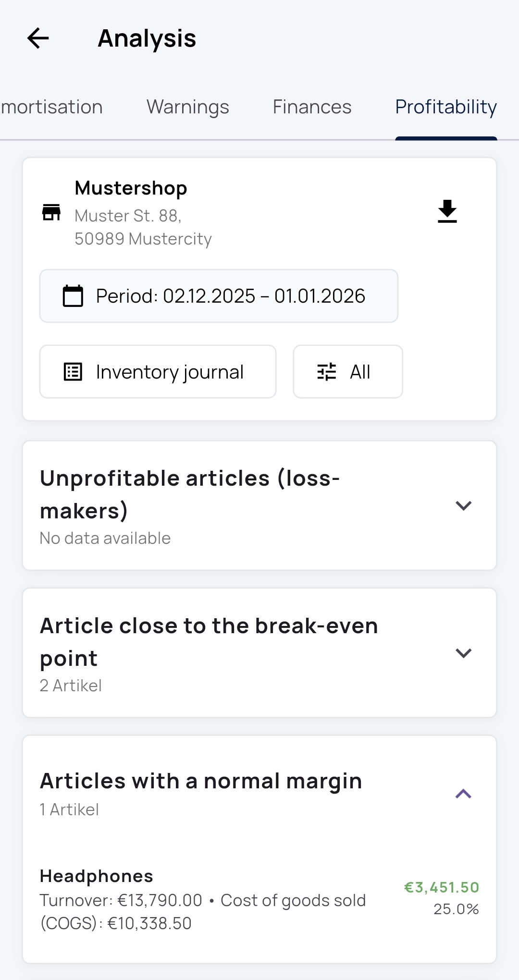Expand Article close to break-even chevron
The width and height of the screenshot is (519, 980).
[x=463, y=653]
